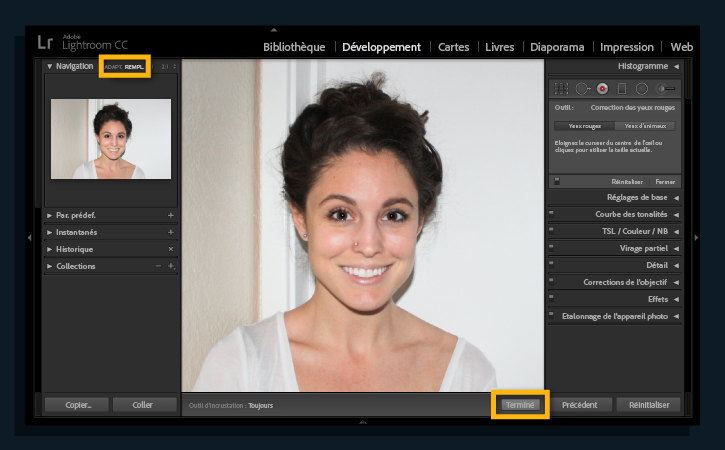
Task: Click the Précédent button
Action: point(580,405)
